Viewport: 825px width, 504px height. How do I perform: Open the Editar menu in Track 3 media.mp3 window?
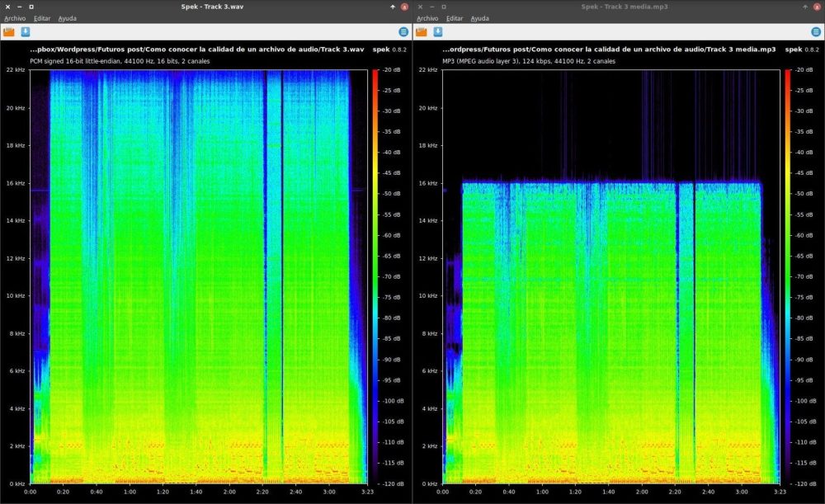coord(455,18)
